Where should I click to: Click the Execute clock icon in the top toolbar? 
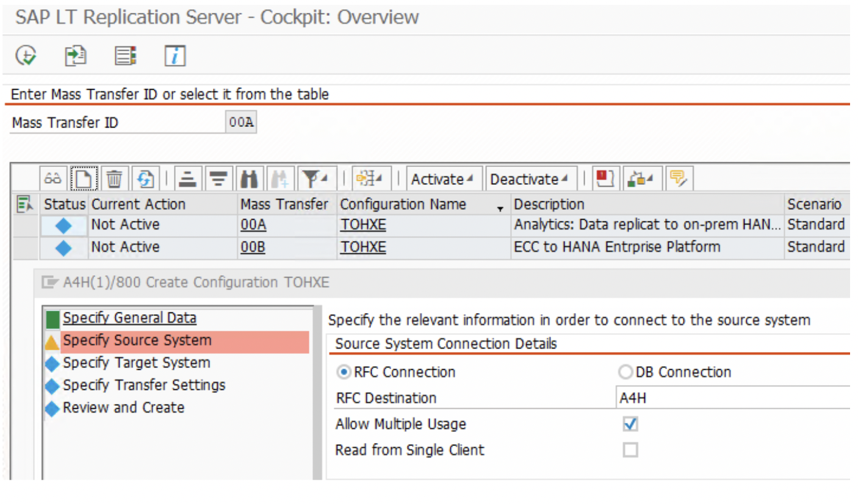[26, 56]
